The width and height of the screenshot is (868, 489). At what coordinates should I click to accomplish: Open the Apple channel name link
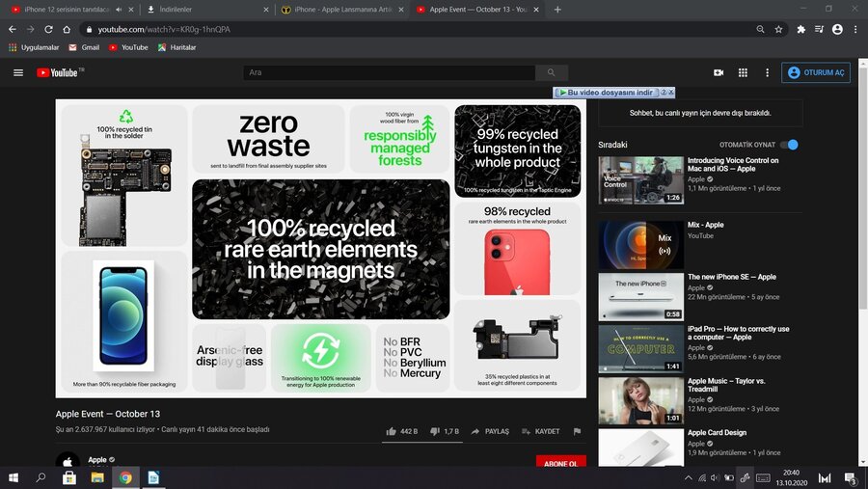(97, 460)
